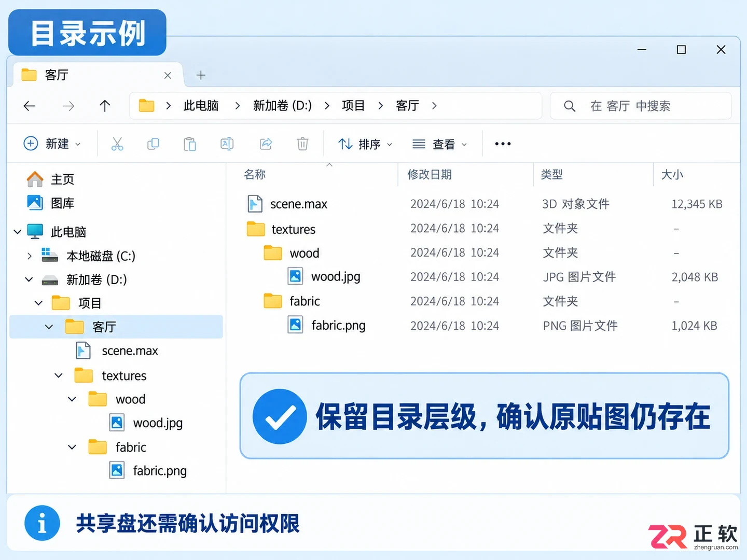Click the Copy icon in toolbar
This screenshot has width=747, height=560.
click(x=153, y=144)
